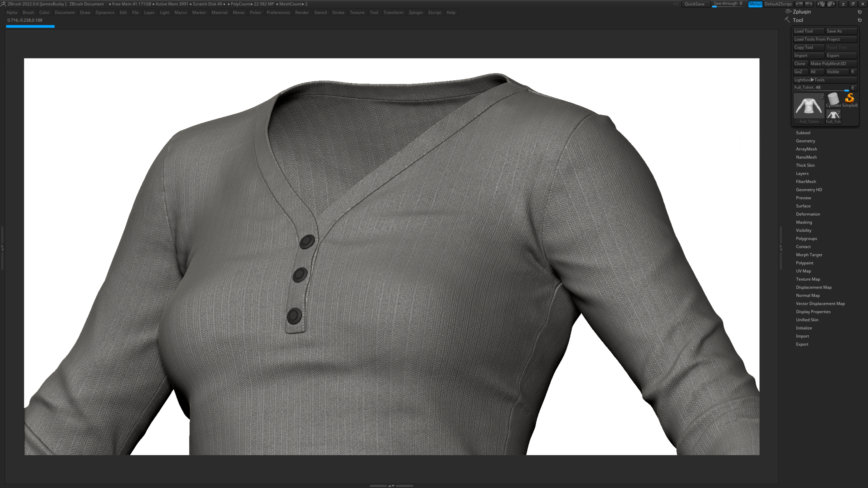Viewport: 868px width, 488px height.
Task: Expand the Subtool section
Action: (803, 133)
